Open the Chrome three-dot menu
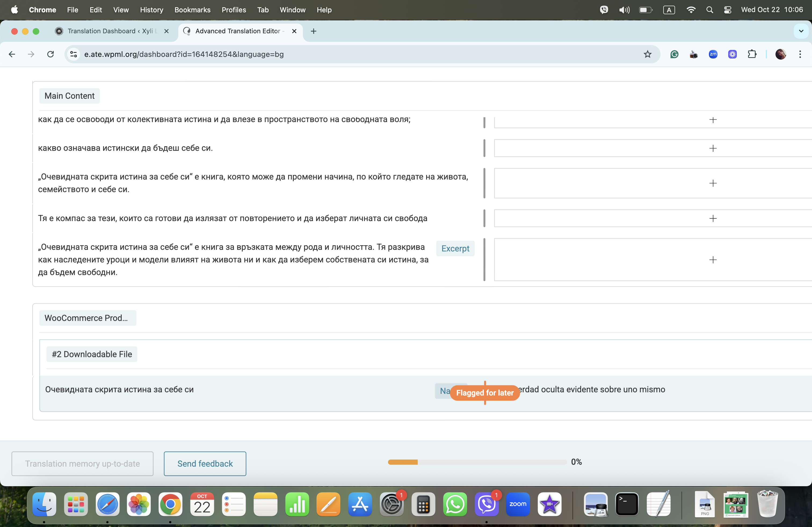The width and height of the screenshot is (812, 527). coord(800,54)
